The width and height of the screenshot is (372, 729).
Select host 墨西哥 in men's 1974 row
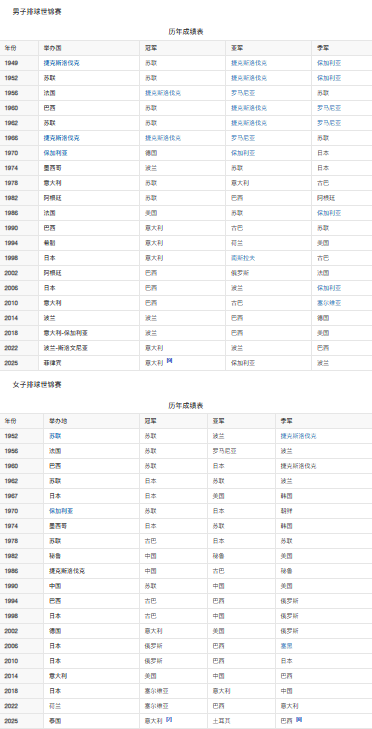53,168
